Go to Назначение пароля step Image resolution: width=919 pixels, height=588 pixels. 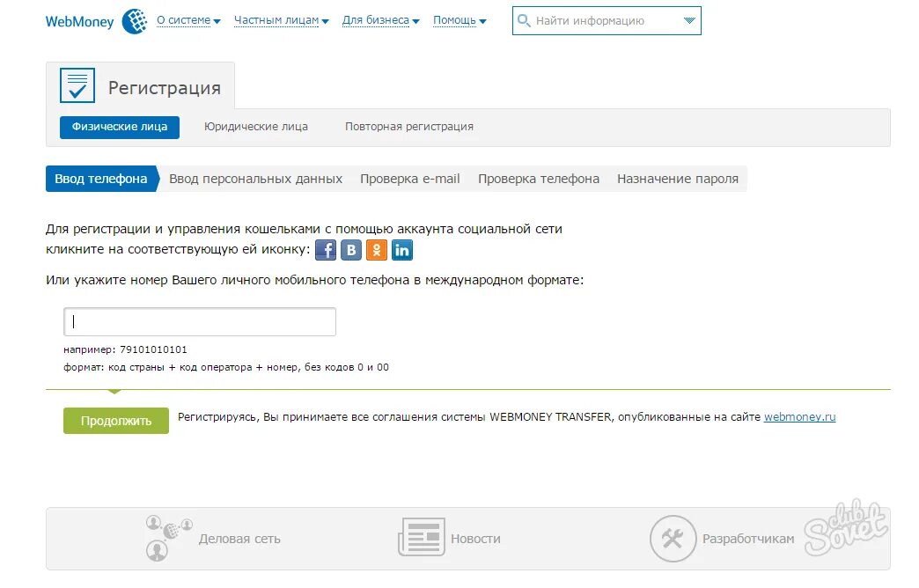678,179
